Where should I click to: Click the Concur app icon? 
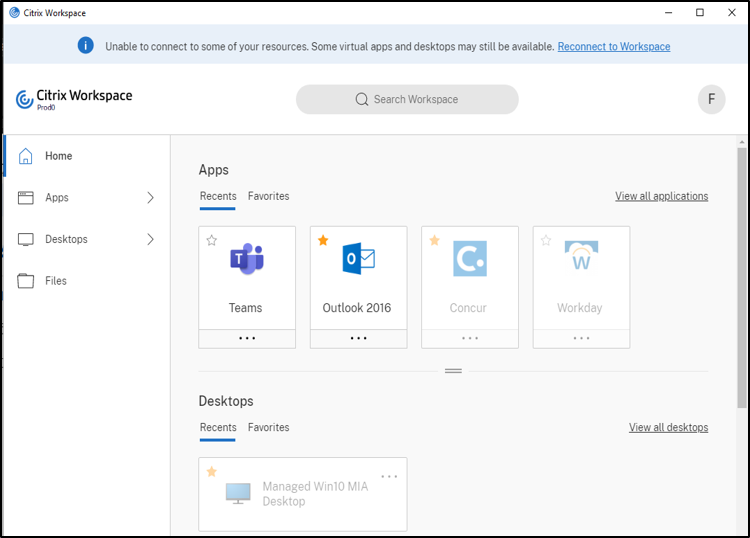pyautogui.click(x=469, y=259)
